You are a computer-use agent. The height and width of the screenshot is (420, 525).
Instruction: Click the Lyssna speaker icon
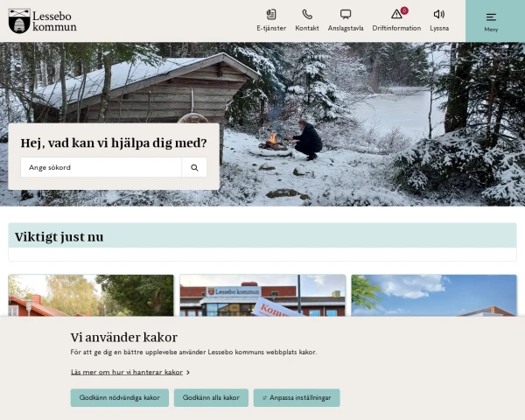click(x=439, y=14)
